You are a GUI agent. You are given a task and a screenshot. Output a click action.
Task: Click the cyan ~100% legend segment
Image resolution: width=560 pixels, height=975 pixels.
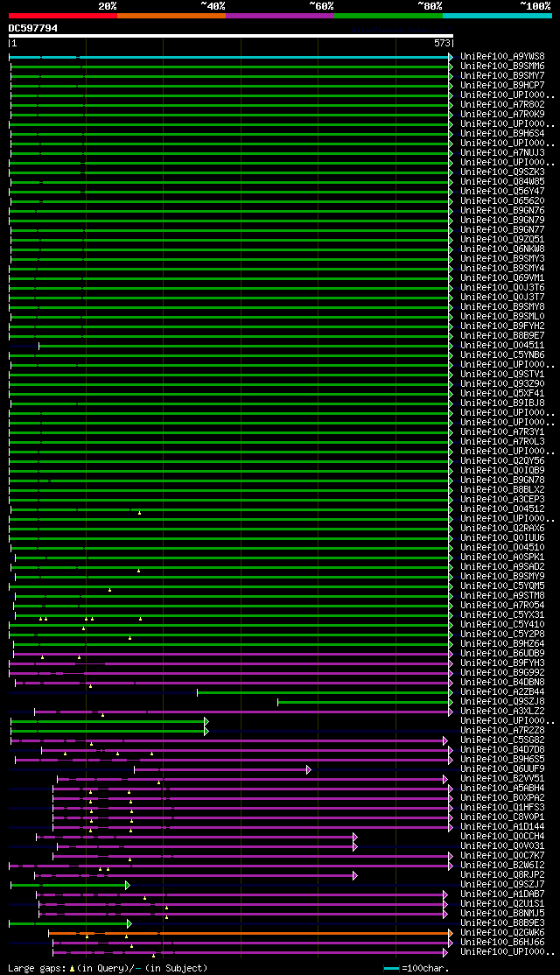click(x=497, y=16)
